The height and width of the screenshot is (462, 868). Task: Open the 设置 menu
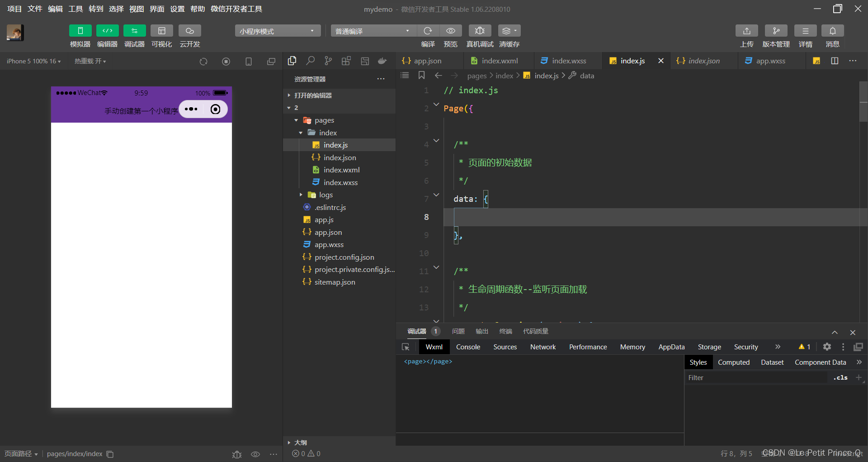177,9
